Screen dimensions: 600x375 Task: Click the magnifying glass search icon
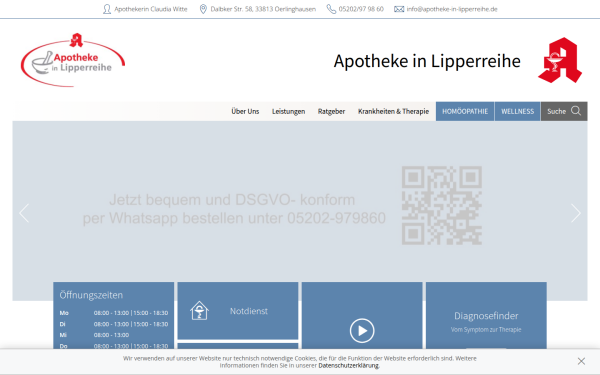(x=576, y=111)
